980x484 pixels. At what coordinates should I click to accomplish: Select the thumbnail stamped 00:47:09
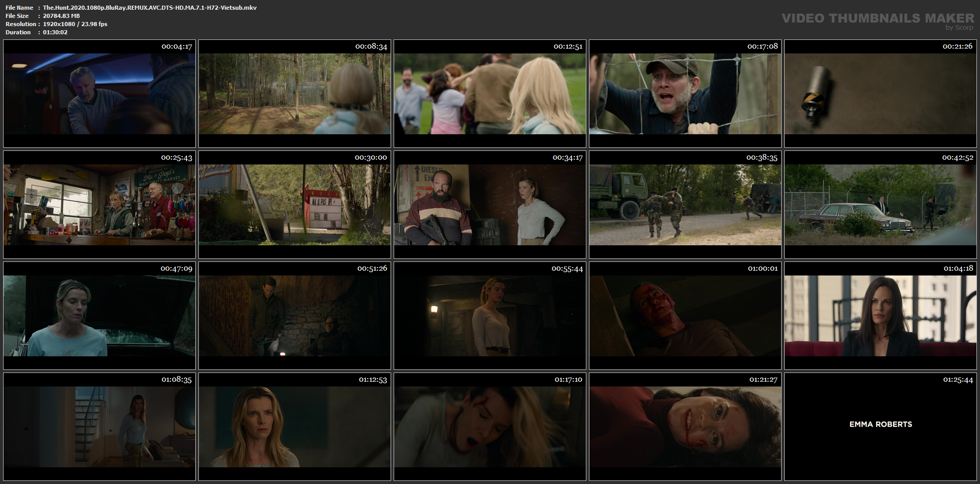tap(99, 316)
